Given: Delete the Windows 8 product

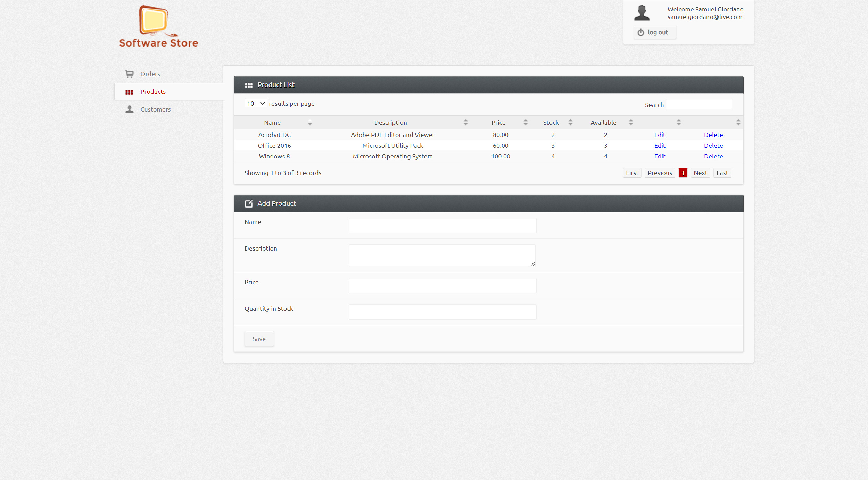Looking at the screenshot, I should tap(713, 156).
